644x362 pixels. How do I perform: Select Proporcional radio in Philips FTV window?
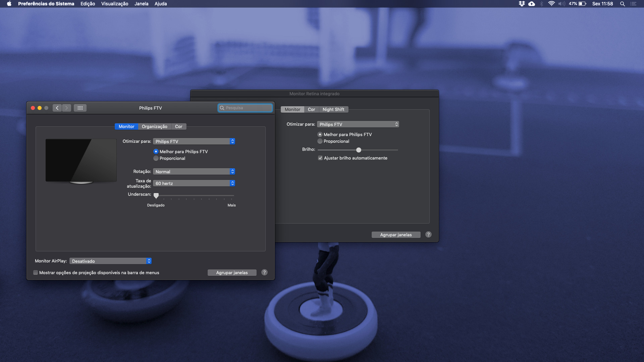pyautogui.click(x=156, y=159)
